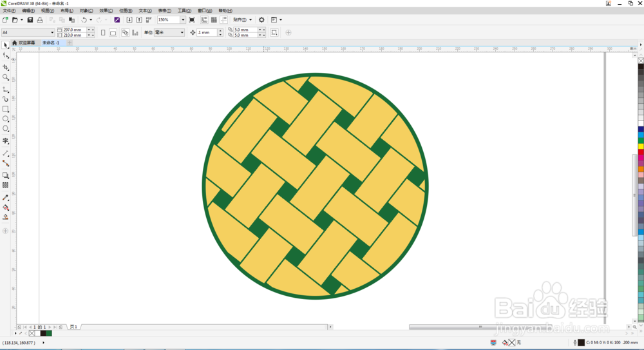The image size is (644, 350).
Task: Select the Interactive Fill tool
Action: pyautogui.click(x=5, y=208)
